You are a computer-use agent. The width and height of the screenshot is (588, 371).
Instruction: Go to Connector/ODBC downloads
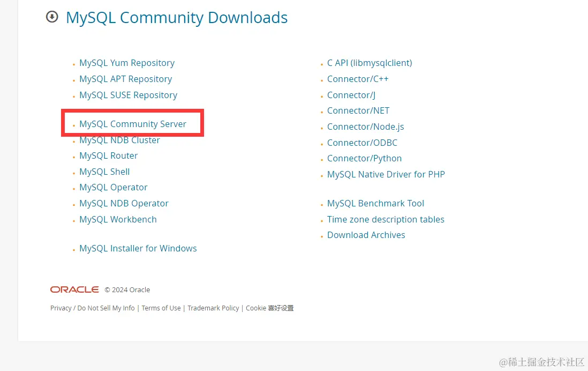click(x=362, y=143)
